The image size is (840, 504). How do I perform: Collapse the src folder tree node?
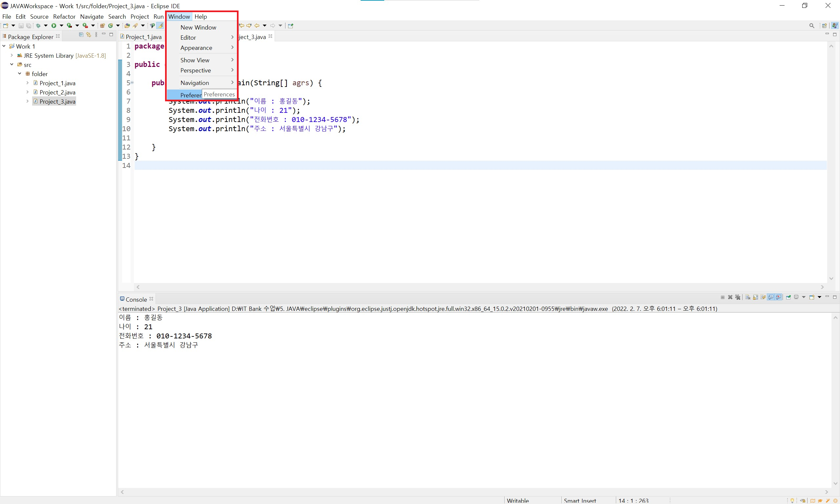[x=11, y=65]
